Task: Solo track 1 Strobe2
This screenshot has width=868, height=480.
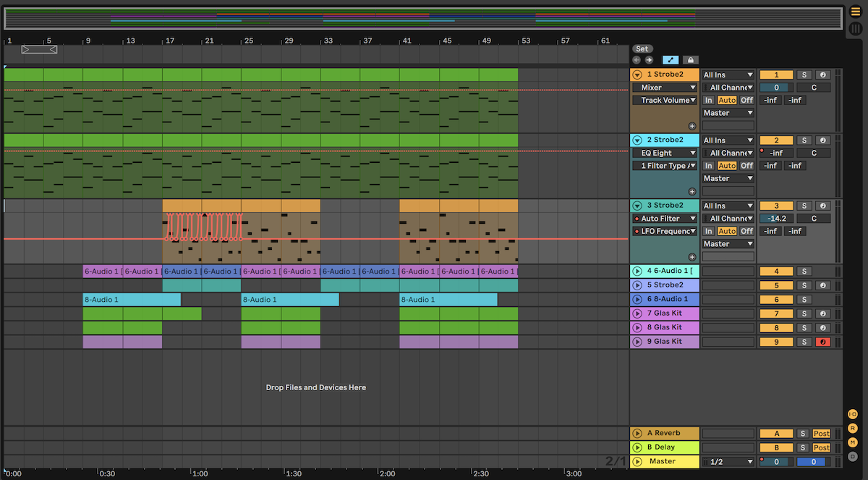Action: pyautogui.click(x=804, y=75)
